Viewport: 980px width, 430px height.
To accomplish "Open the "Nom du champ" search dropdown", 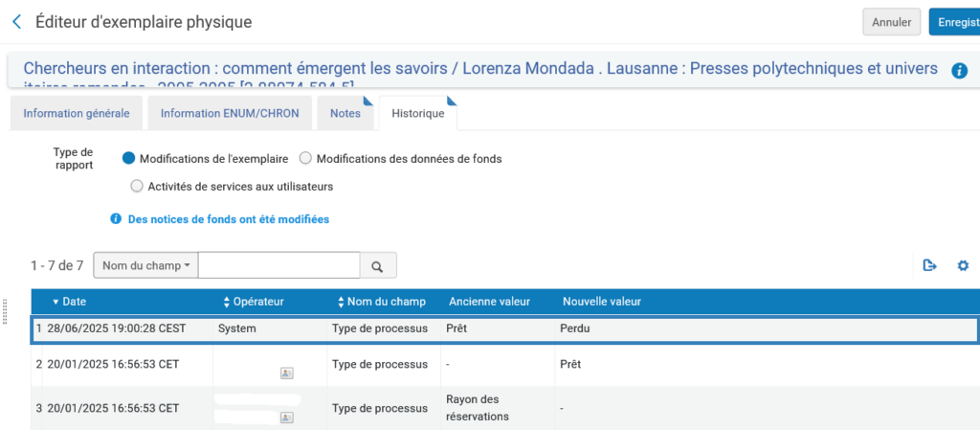I will point(145,265).
